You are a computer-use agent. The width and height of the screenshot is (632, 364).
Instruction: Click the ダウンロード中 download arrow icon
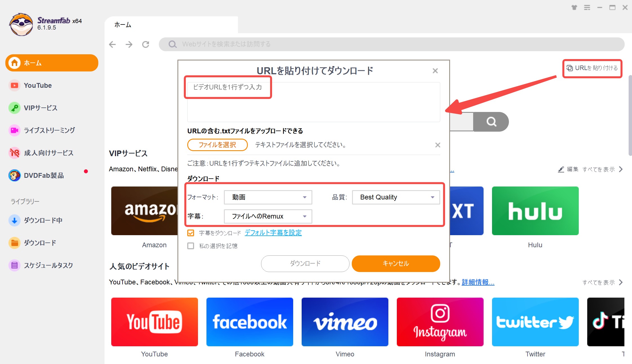14,220
